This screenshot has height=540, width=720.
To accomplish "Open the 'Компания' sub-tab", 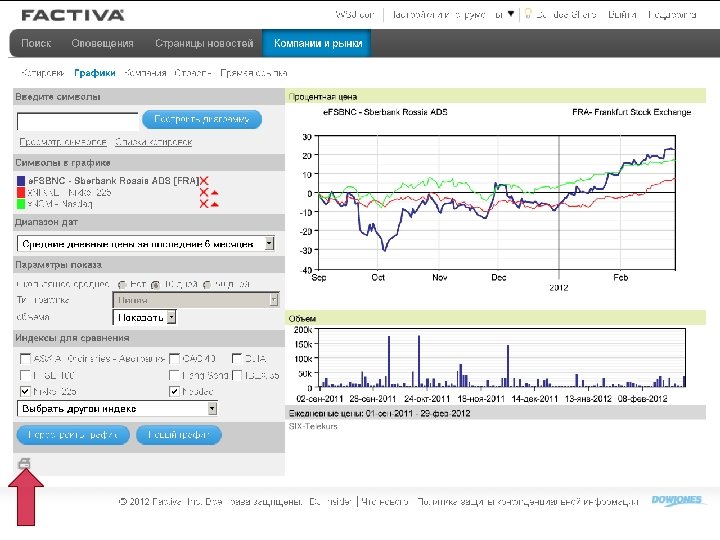I will [x=145, y=73].
